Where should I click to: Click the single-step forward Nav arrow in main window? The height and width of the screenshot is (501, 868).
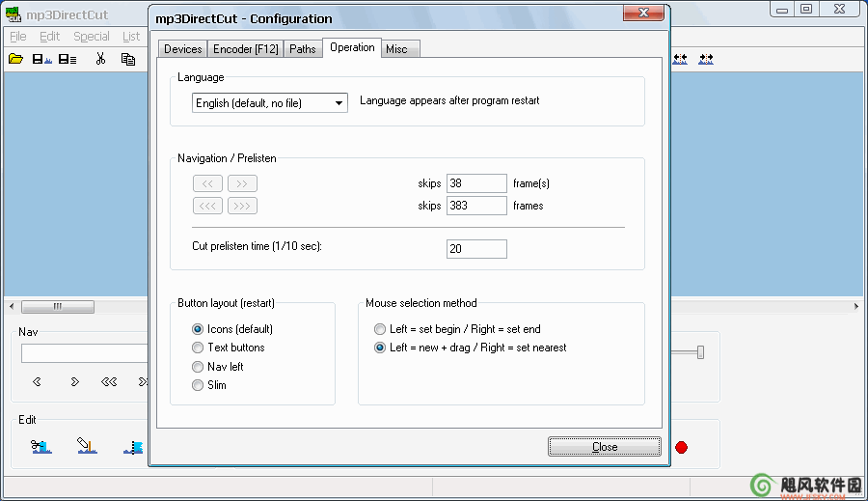point(74,381)
